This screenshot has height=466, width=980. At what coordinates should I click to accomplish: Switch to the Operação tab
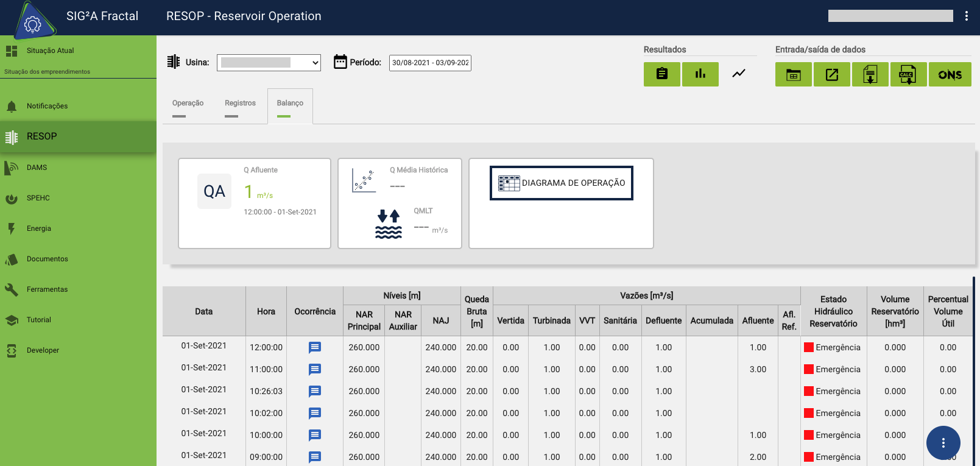pyautogui.click(x=188, y=104)
